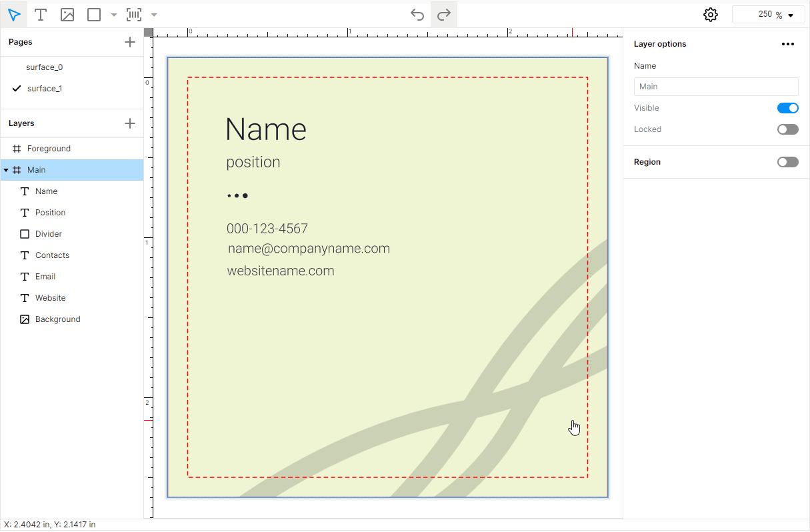Click the three-dot divider on canvas
Screen dimensions: 810x532
click(x=238, y=196)
